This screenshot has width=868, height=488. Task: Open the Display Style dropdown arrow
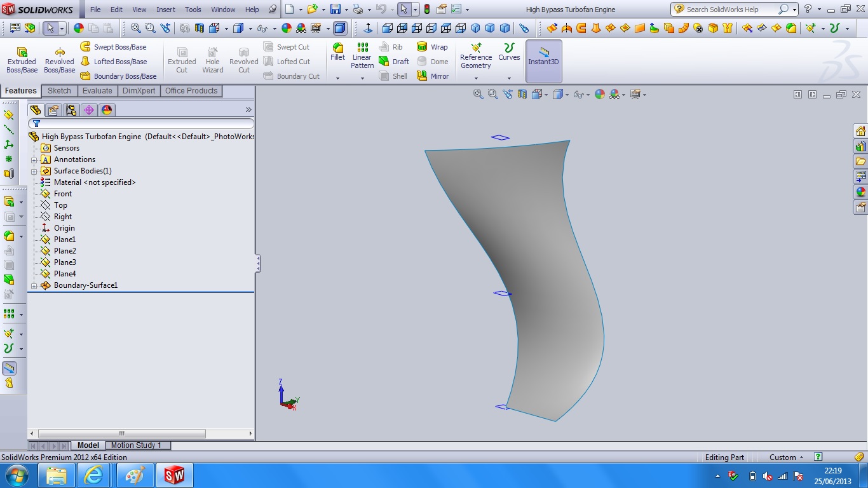click(x=566, y=94)
